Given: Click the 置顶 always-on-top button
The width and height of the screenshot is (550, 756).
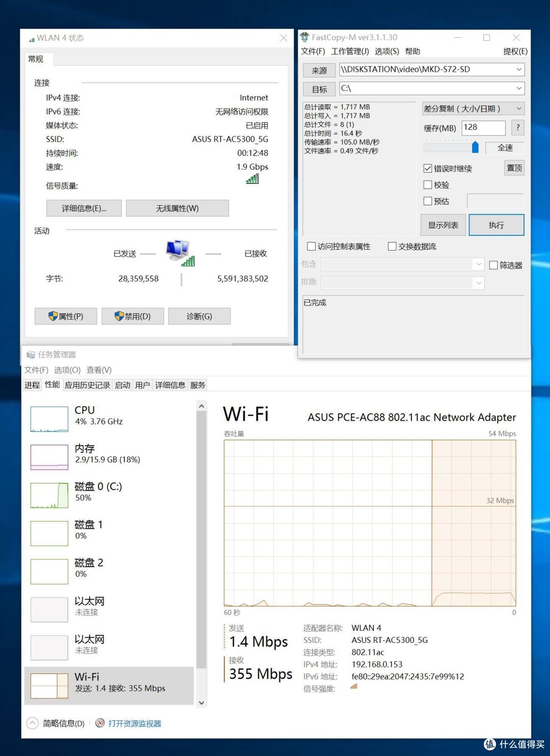Looking at the screenshot, I should 514,168.
